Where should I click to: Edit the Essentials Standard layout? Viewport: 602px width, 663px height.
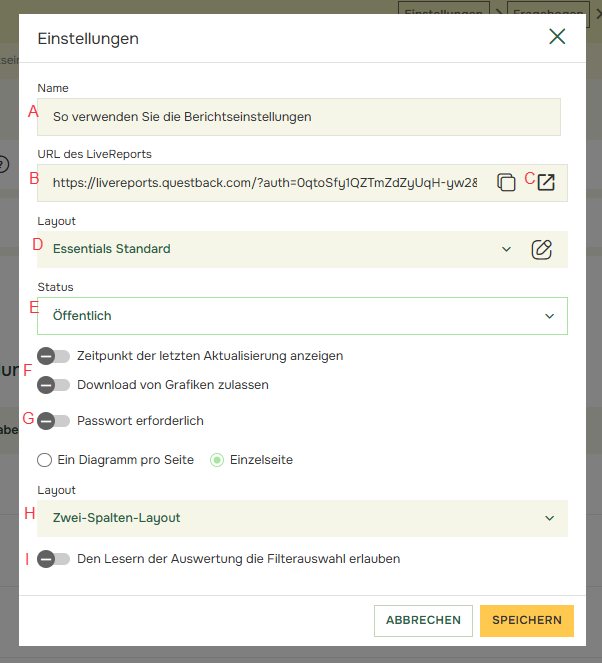click(541, 249)
